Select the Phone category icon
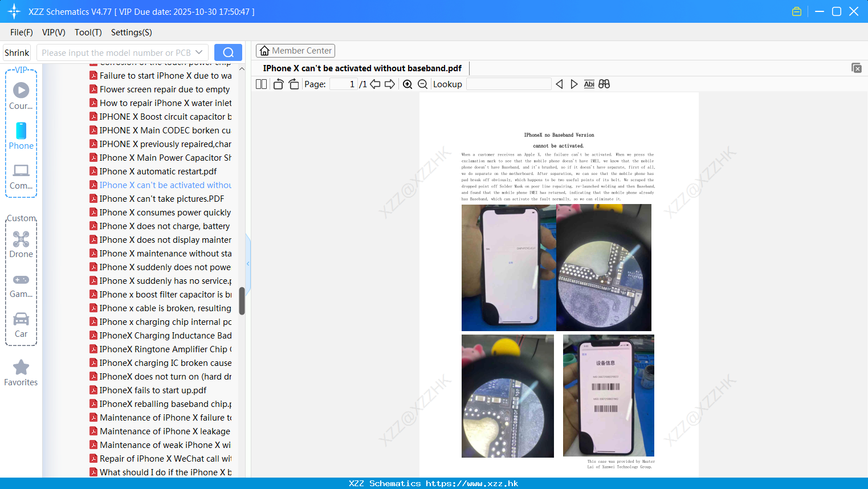The image size is (868, 489). pyautogui.click(x=21, y=136)
